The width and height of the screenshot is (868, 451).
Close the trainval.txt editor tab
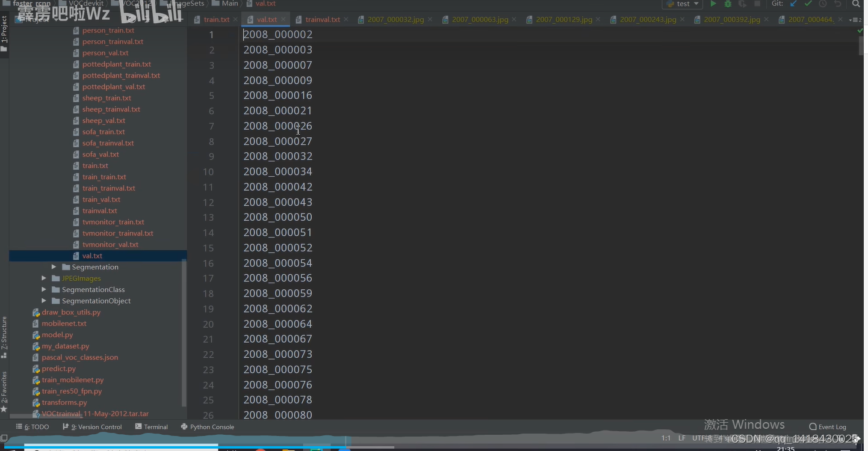click(x=346, y=20)
